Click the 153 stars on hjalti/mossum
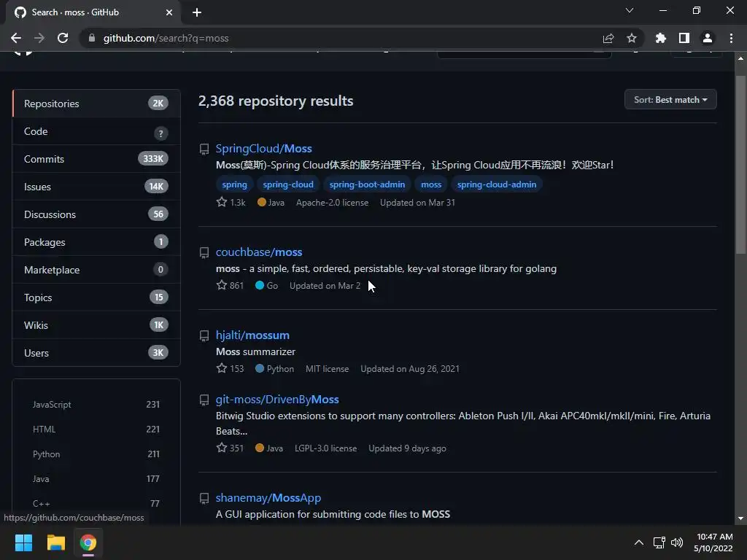The height and width of the screenshot is (560, 747). 230,368
